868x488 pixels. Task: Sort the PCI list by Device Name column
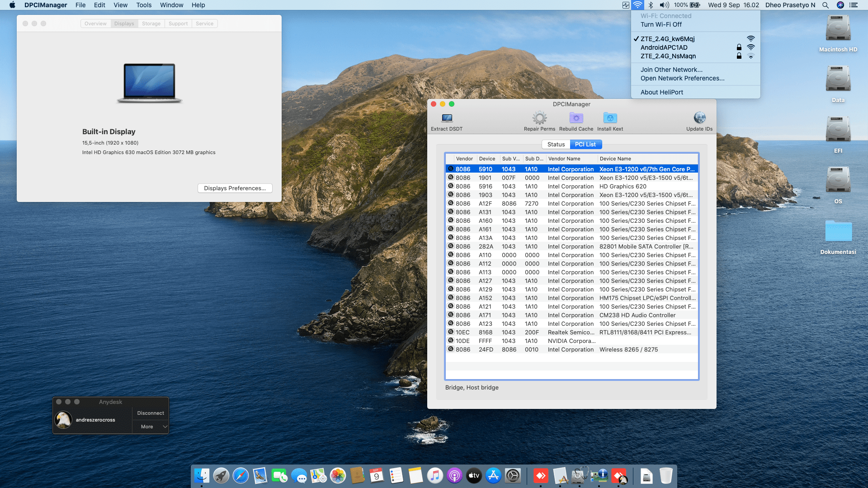pos(647,159)
